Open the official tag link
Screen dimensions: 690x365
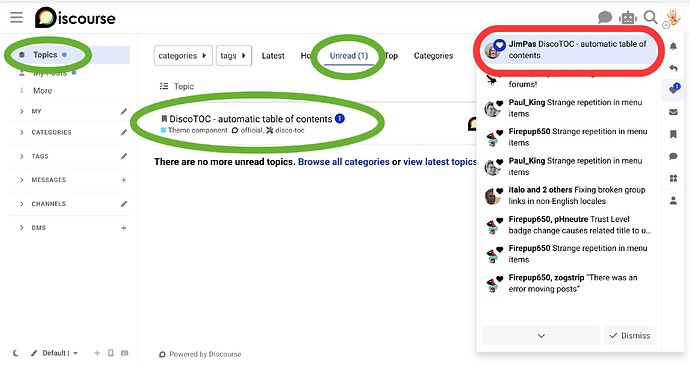(248, 130)
